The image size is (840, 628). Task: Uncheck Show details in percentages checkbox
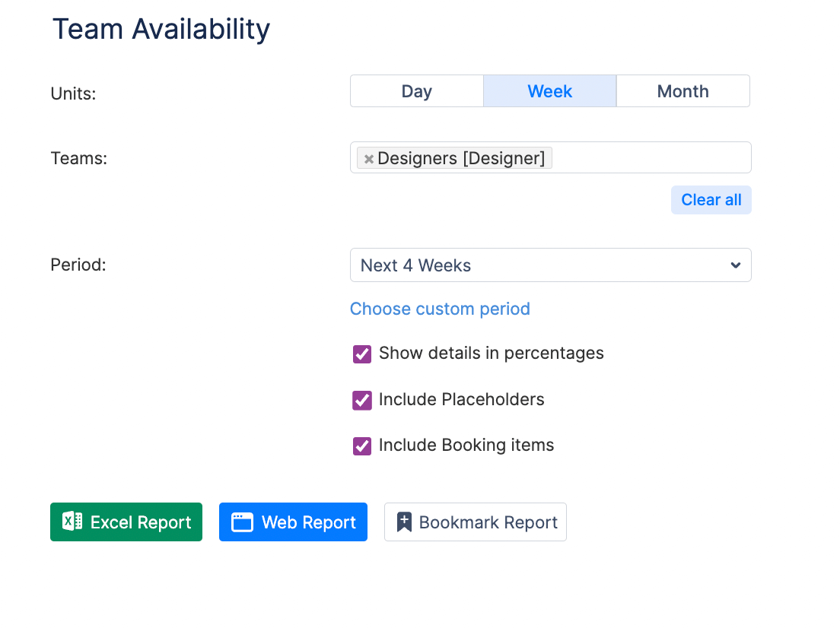click(362, 354)
